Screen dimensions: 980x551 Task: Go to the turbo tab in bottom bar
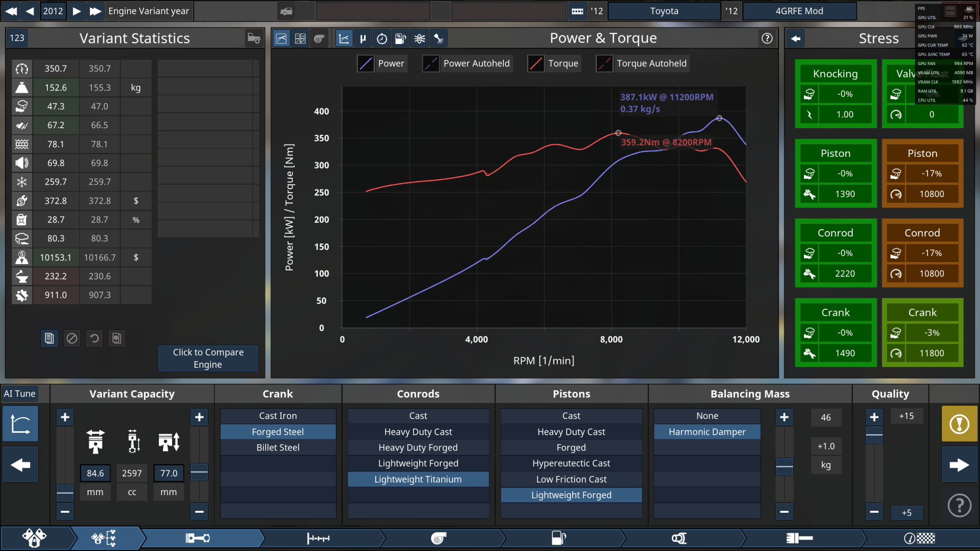tap(438, 539)
